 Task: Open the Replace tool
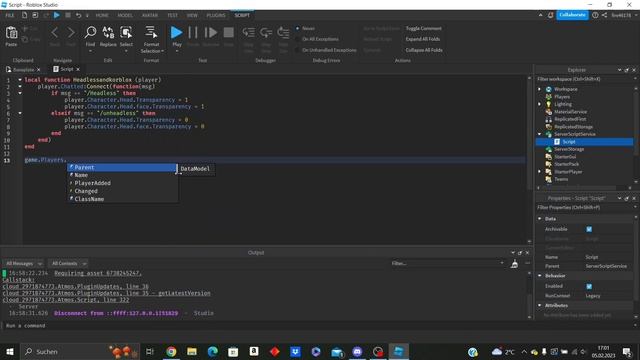tap(108, 33)
